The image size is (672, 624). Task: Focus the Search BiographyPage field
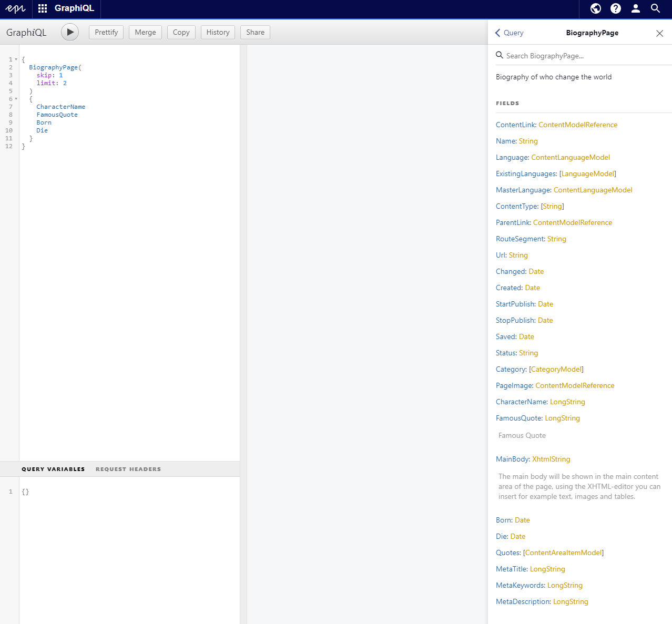tap(584, 56)
